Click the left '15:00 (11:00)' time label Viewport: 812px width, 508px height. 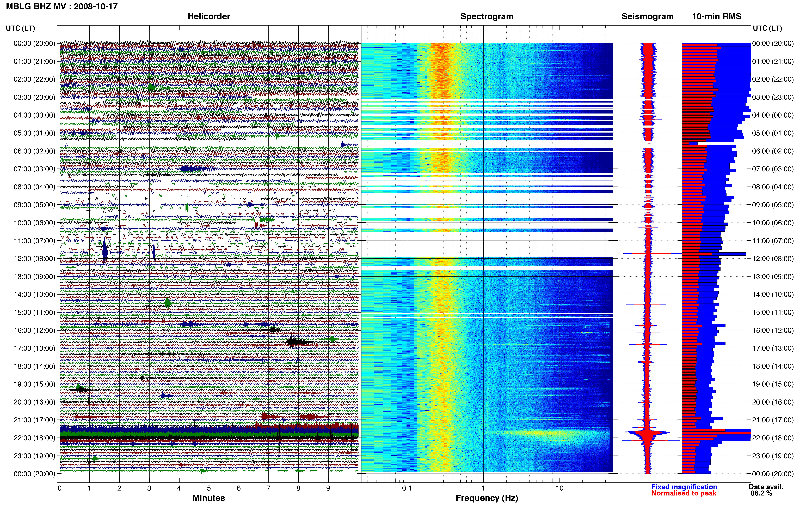[34, 312]
